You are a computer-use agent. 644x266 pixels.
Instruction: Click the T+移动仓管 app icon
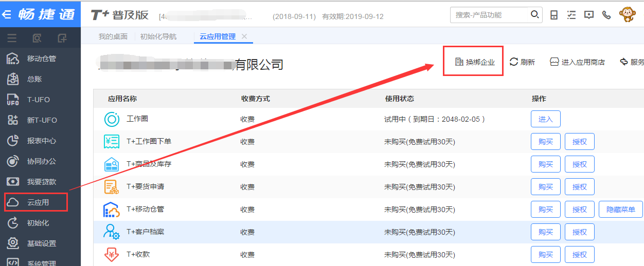[112, 210]
